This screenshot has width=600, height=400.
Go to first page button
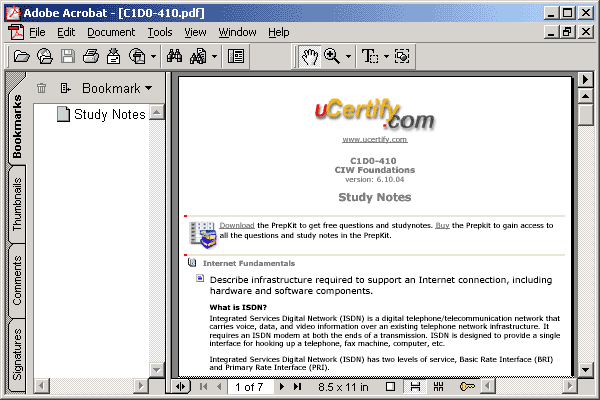(x=204, y=387)
